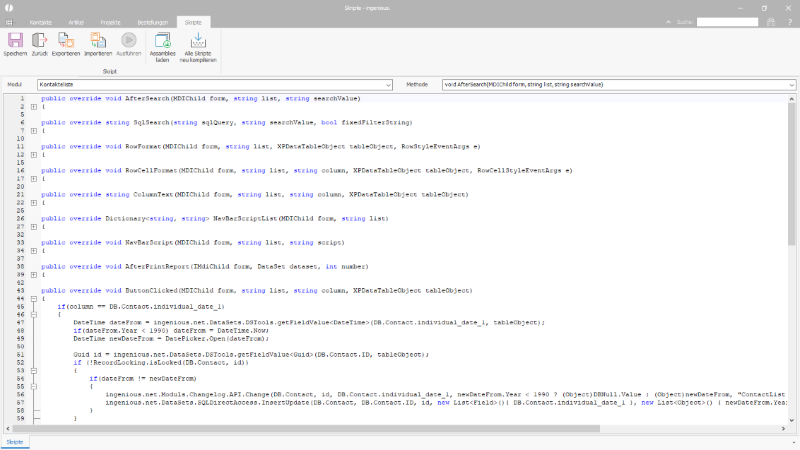Click the scroll right arrow of horizontal scrollbar
The image size is (800, 450).
[x=783, y=429]
